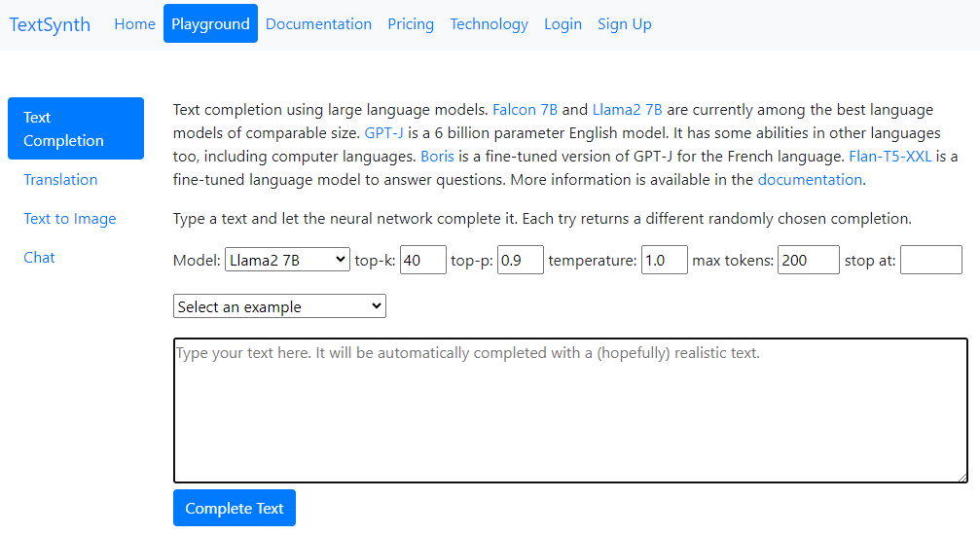Follow the Falcon 7B link

[x=526, y=110]
